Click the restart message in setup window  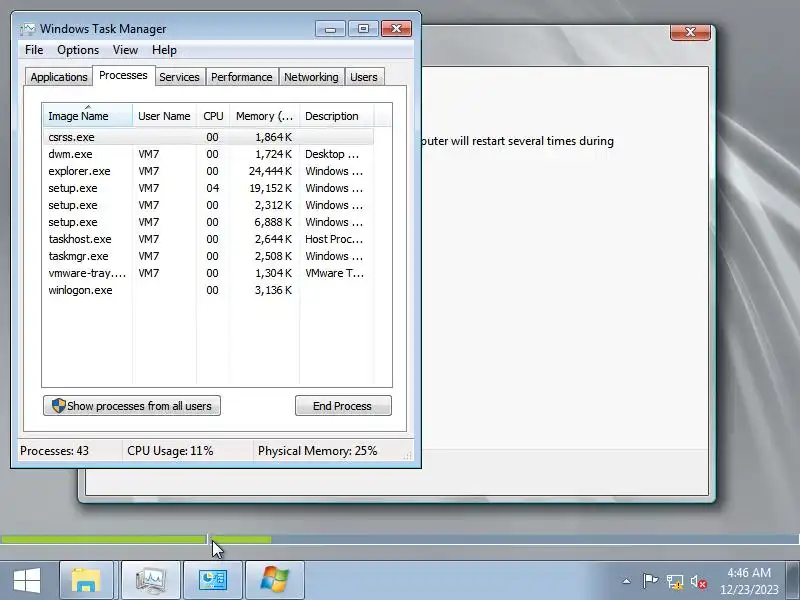tap(518, 141)
